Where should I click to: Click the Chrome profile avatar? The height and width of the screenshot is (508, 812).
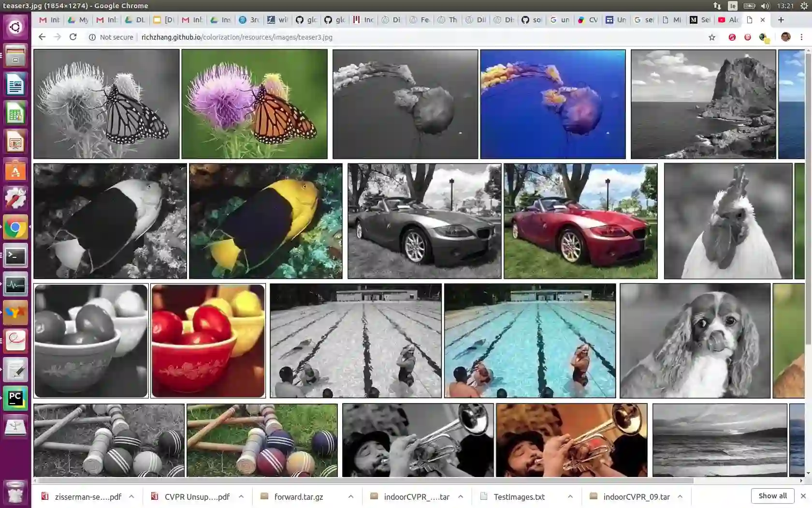pyautogui.click(x=785, y=37)
